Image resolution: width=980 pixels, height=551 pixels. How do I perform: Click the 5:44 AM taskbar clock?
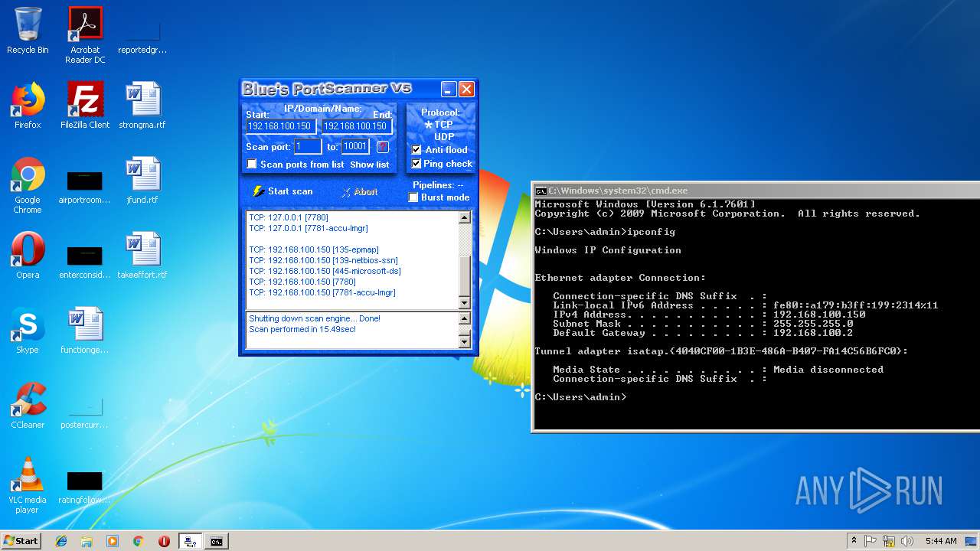[x=941, y=541]
